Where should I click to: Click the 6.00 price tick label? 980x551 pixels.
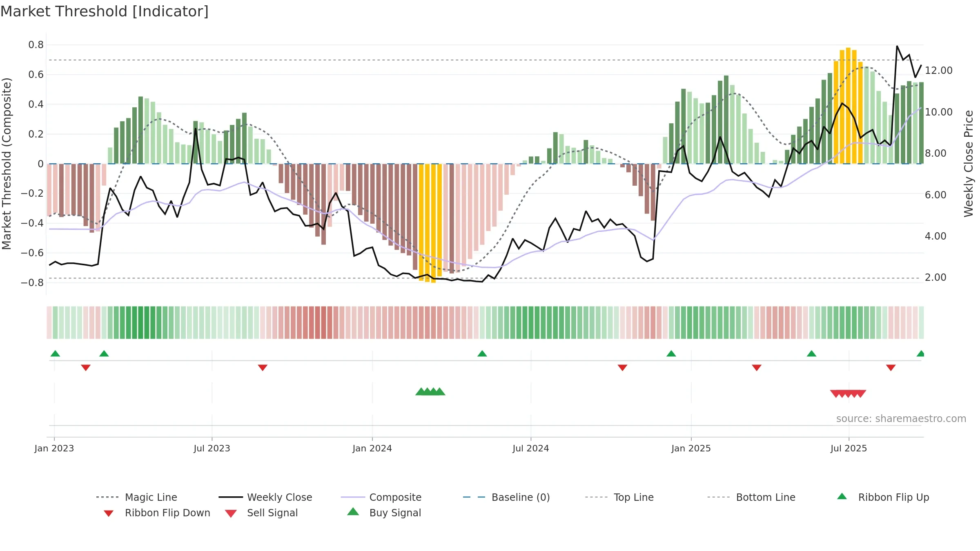tap(935, 195)
